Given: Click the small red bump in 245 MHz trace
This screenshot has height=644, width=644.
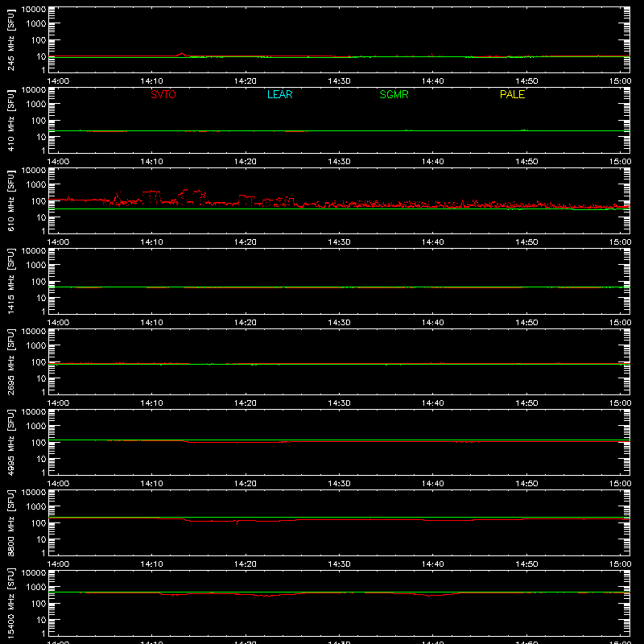Looking at the screenshot, I should tap(182, 54).
